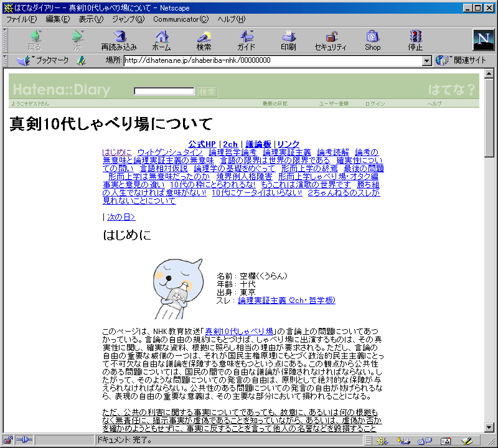Open the 表示(V) menu
Screen dimensions: 498x448
point(91,19)
